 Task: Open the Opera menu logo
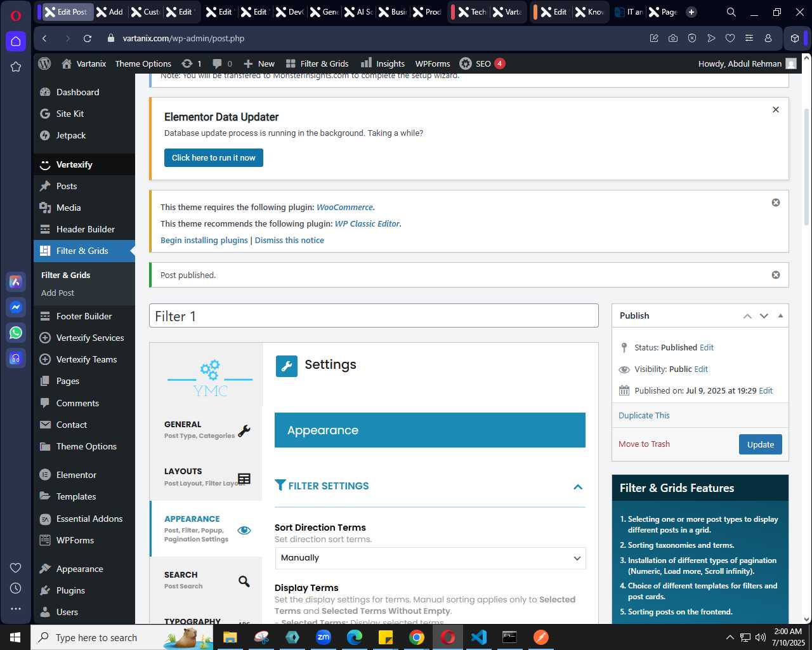[x=16, y=15]
